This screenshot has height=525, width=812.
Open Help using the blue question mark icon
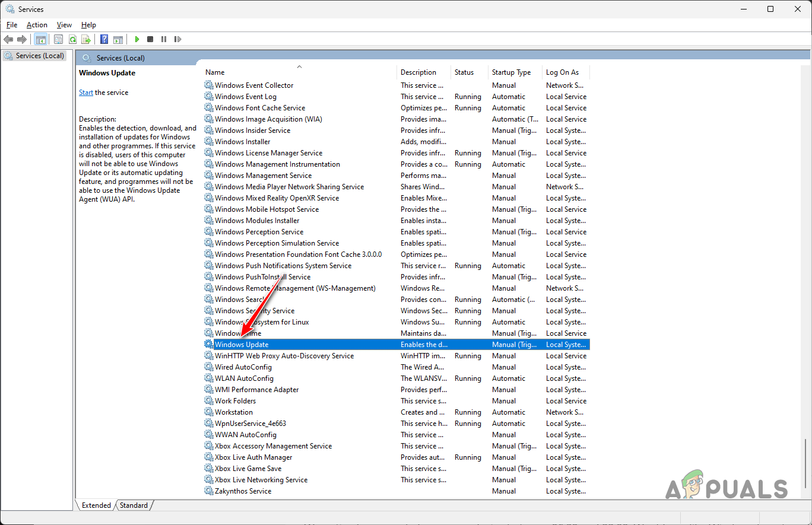(x=104, y=39)
